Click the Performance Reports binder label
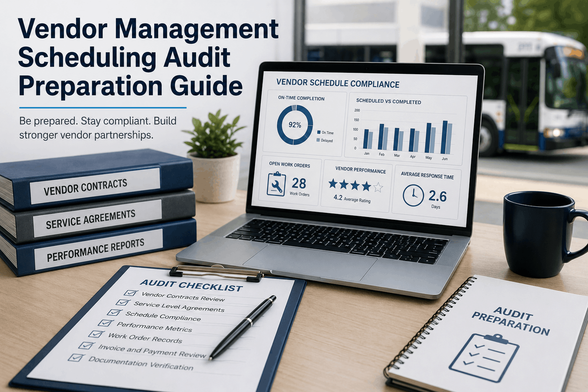Image resolution: width=588 pixels, height=392 pixels. [99, 250]
